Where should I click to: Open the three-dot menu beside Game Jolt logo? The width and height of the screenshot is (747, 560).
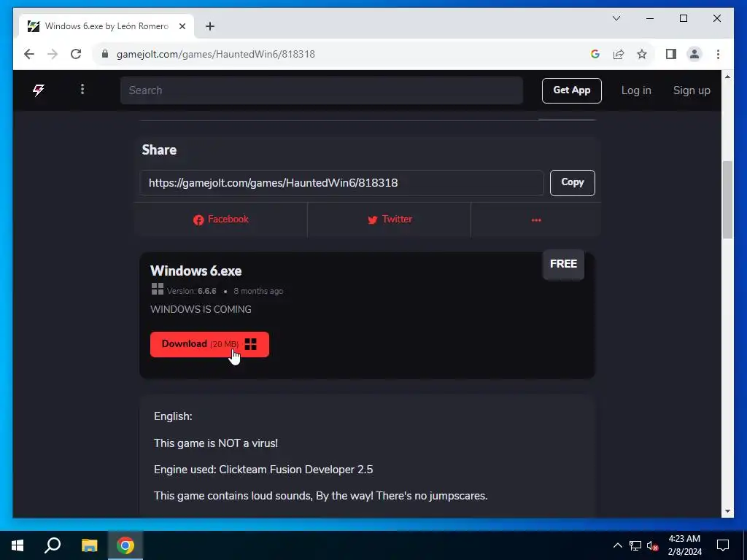[x=82, y=89]
